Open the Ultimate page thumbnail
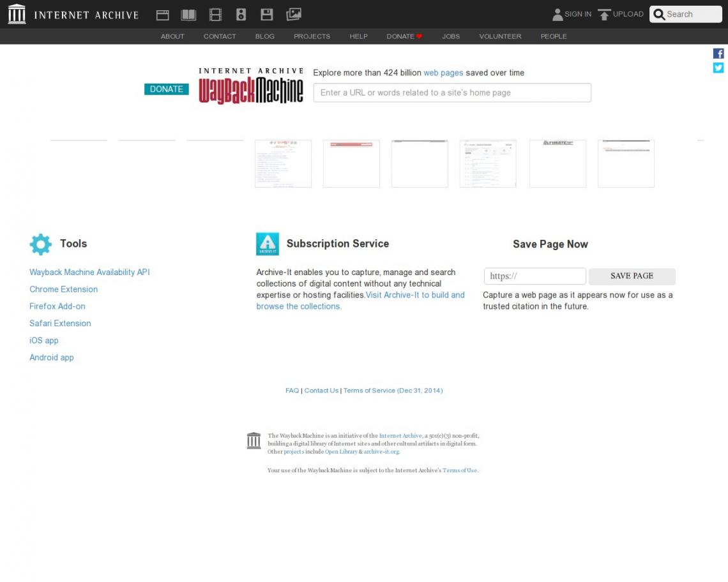The image size is (728, 582). click(x=557, y=164)
